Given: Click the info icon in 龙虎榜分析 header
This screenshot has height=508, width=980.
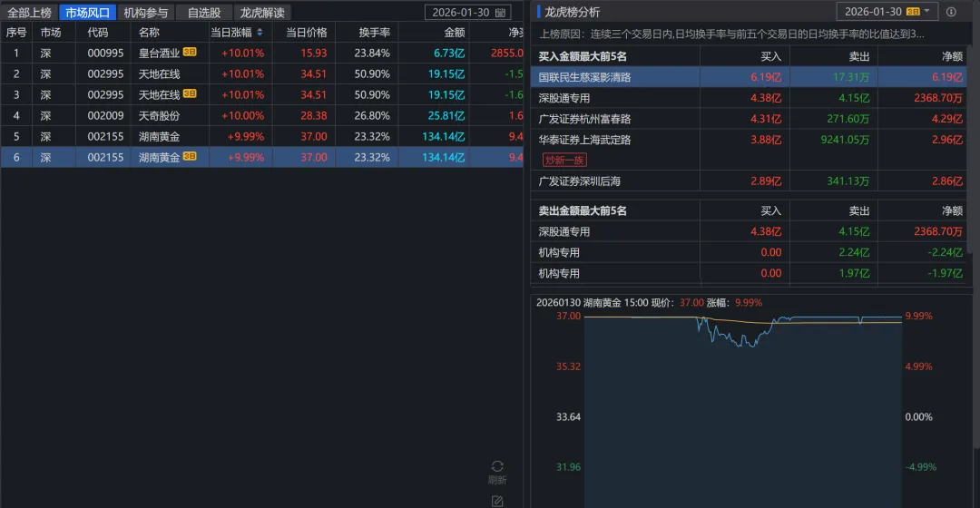Looking at the screenshot, I should coord(951,12).
